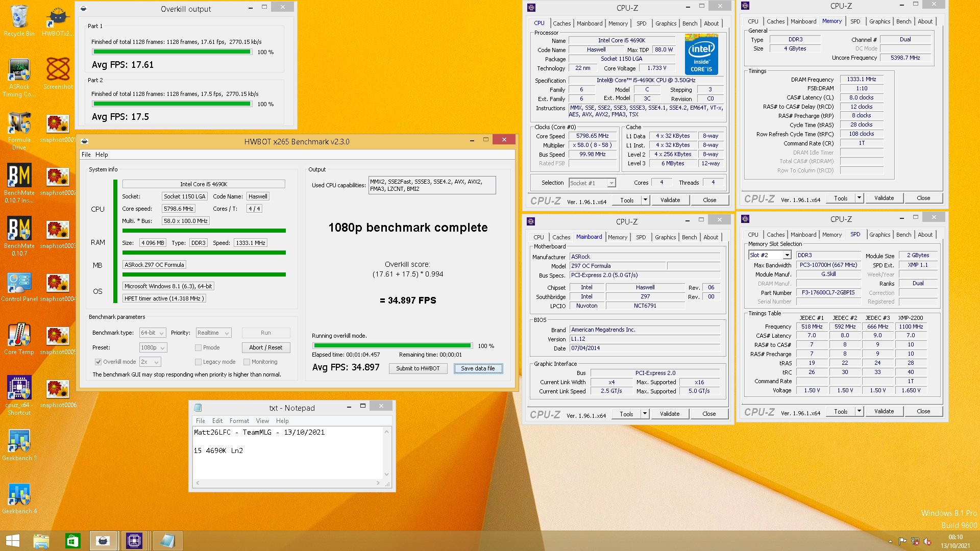The image size is (980, 551).
Task: Click Submit to HWBOT button
Action: pos(418,368)
